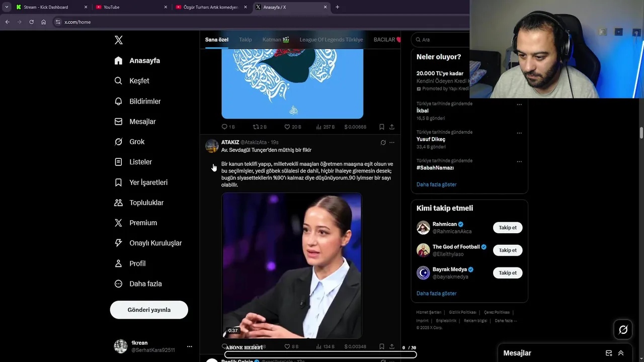644x362 pixels.
Task: Open the #SabahNamazı trend
Action: (x=435, y=168)
